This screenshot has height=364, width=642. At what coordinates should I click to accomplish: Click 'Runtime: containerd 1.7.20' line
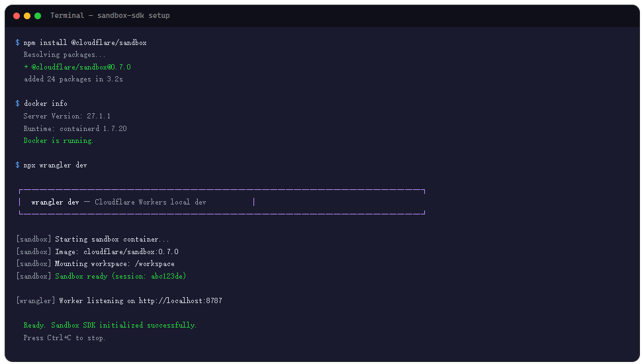point(75,128)
